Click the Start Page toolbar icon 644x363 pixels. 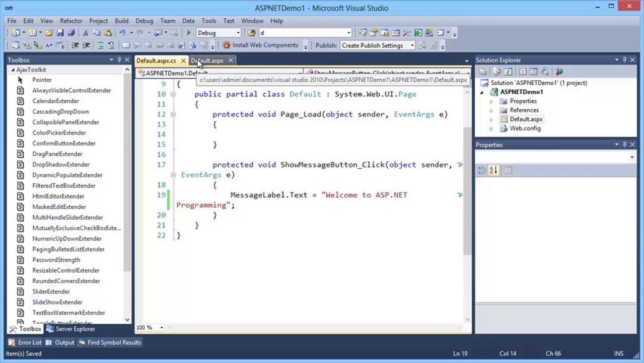(418, 33)
